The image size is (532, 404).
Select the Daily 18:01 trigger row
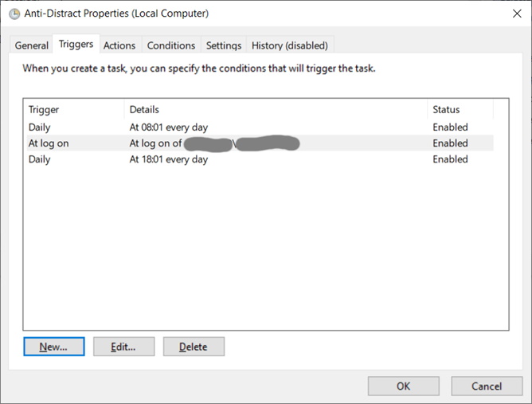[x=168, y=159]
